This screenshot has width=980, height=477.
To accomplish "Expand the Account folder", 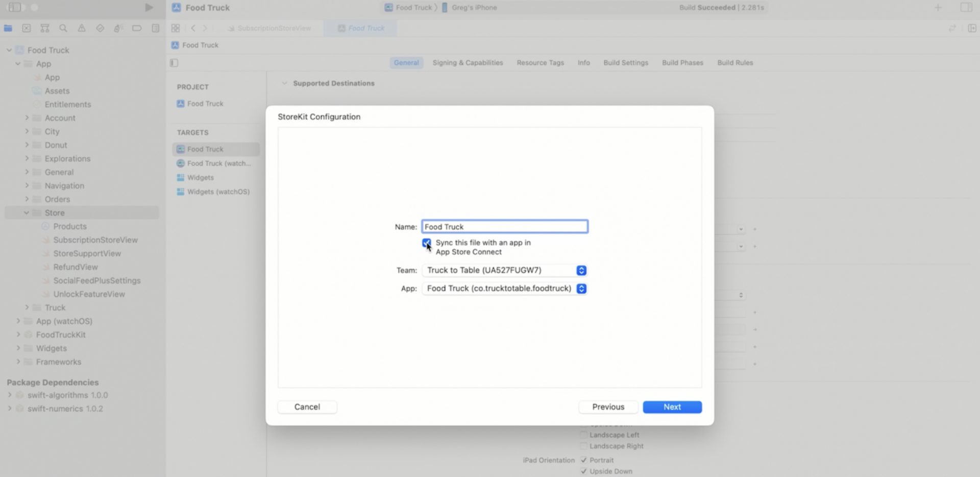I will (27, 118).
